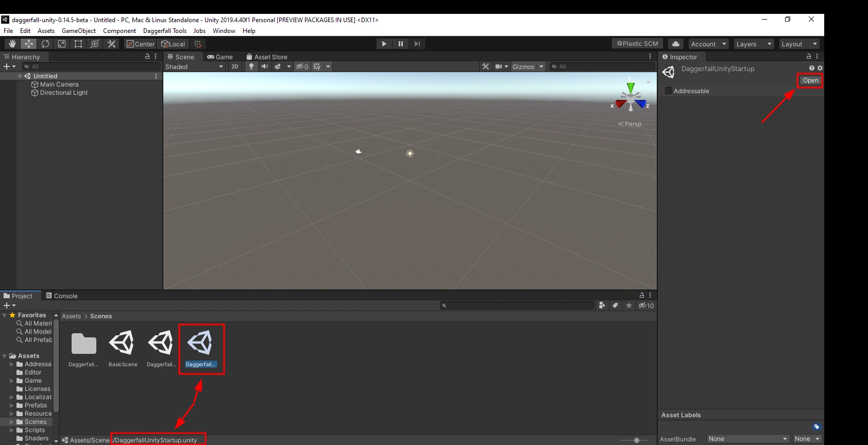Screen dimensions: 868x445
Task: Click the Asset Labels tag icon
Action: click(816, 426)
